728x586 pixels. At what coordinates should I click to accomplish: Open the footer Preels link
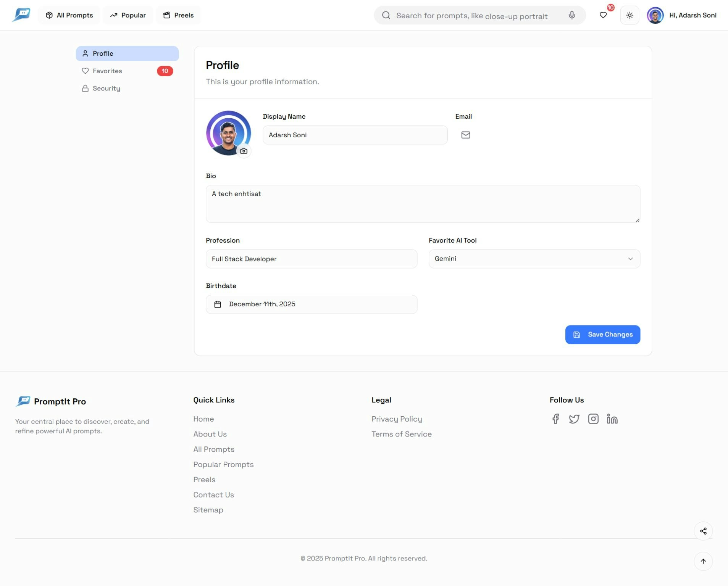click(204, 480)
